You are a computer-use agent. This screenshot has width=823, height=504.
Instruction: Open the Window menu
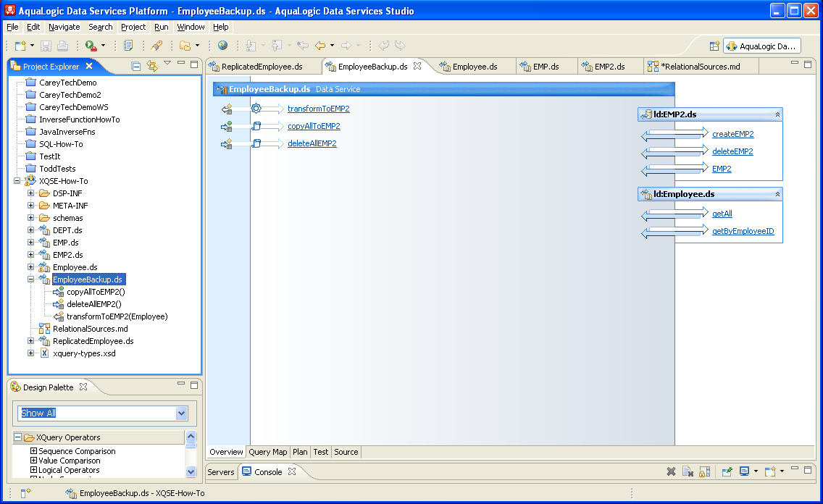pos(191,27)
